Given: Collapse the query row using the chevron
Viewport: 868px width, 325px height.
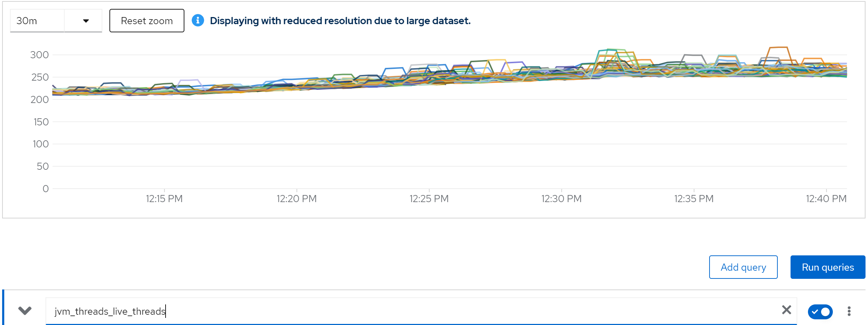Looking at the screenshot, I should (25, 310).
